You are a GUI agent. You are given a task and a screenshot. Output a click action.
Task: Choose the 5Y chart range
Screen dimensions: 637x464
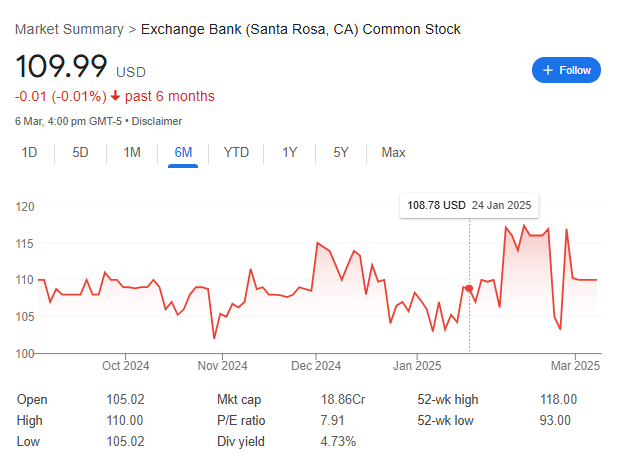(341, 153)
